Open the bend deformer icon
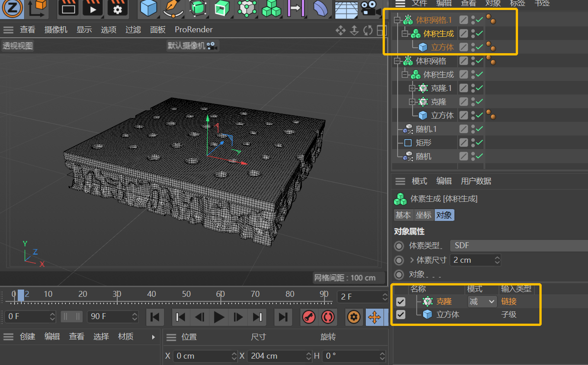The height and width of the screenshot is (365, 588). pos(321,8)
